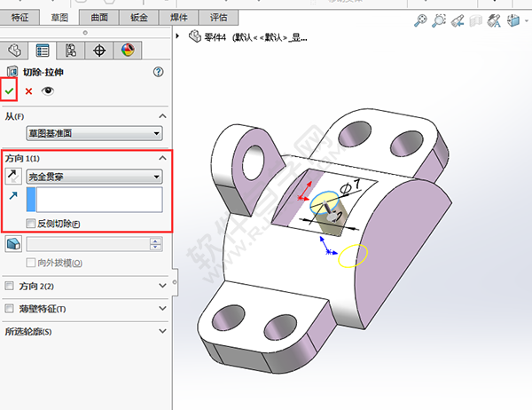This screenshot has height=410, width=532.
Task: Click panel splitter collapse handle
Action: (x=175, y=282)
